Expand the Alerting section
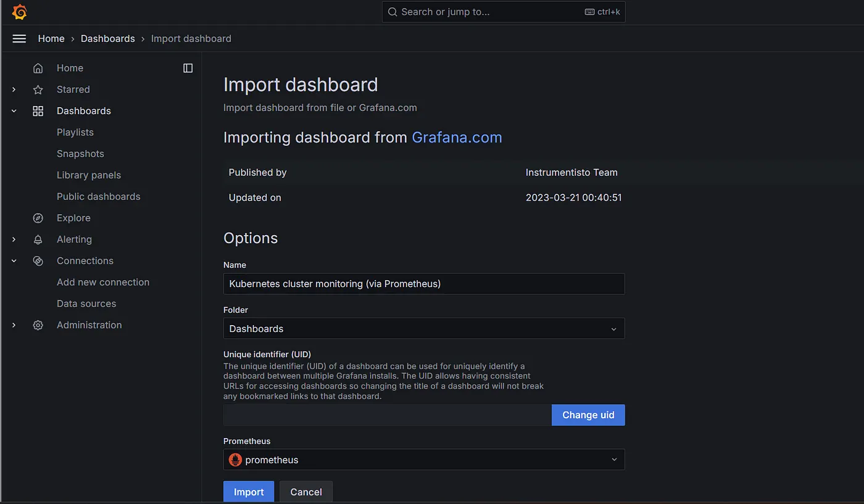The width and height of the screenshot is (864, 504). click(x=14, y=239)
